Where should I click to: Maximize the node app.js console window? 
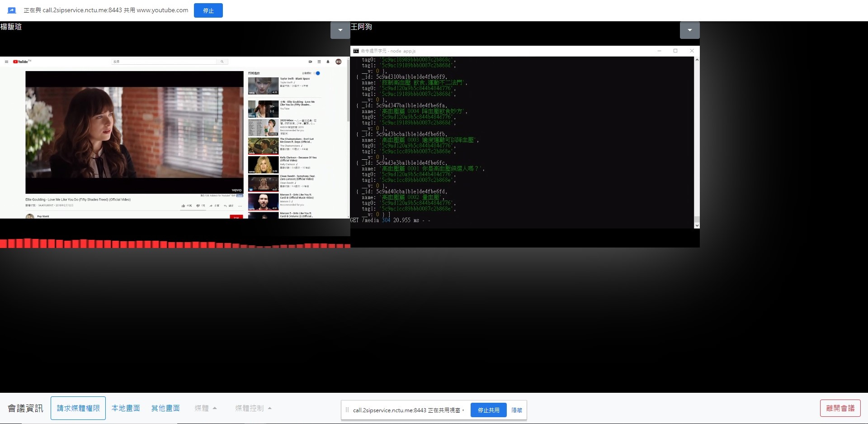[675, 51]
